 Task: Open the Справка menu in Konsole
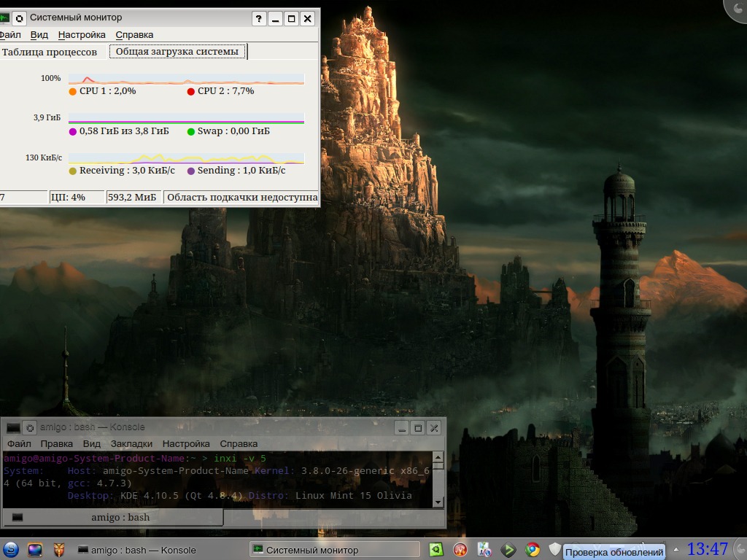point(239,444)
